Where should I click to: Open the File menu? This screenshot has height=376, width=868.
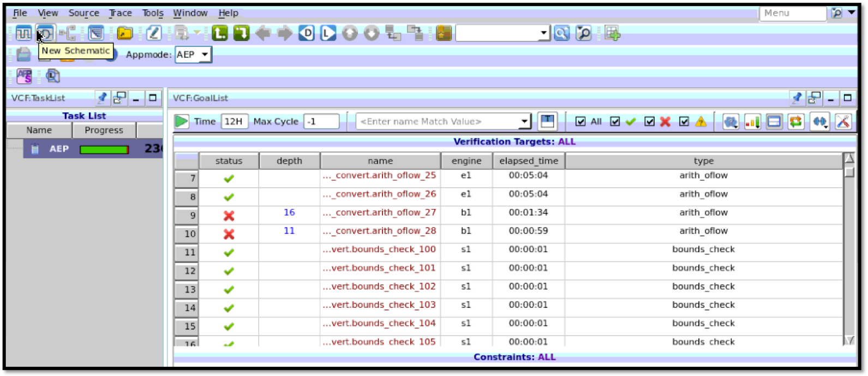(x=20, y=13)
